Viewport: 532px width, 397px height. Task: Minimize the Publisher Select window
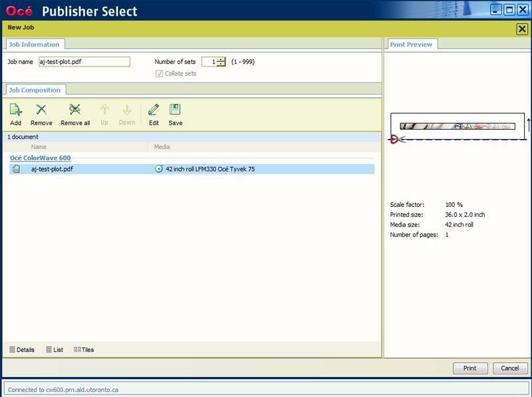click(495, 9)
